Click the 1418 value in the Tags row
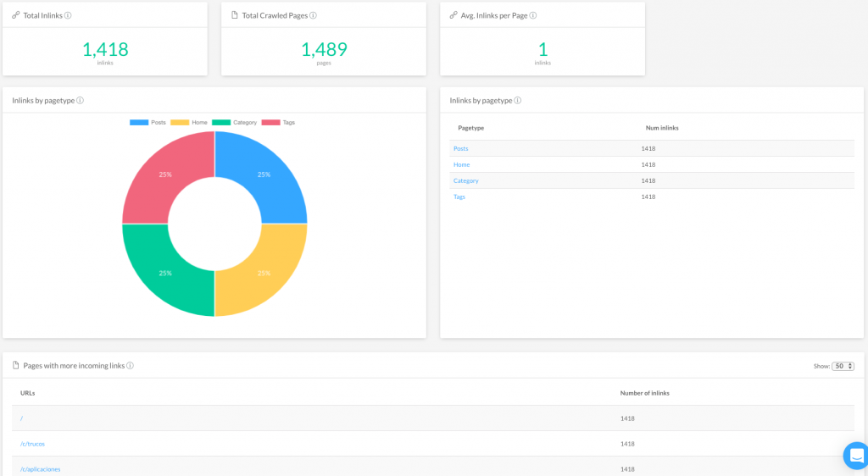Screen dimensions: 868x476 [x=648, y=196]
